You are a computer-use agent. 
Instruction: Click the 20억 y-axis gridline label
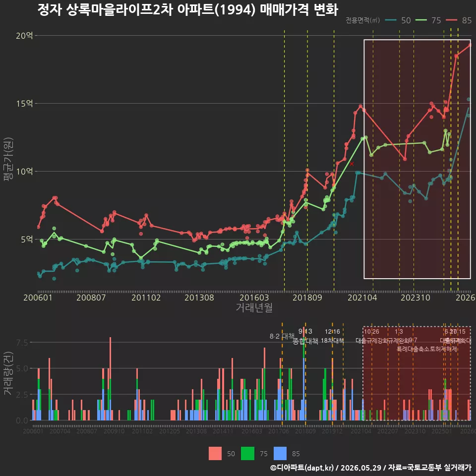click(24, 36)
